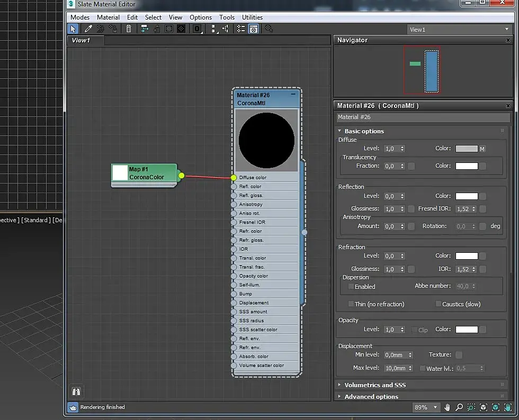Collapse the Material #26 node with minus button
The image size is (519, 420).
point(293,94)
